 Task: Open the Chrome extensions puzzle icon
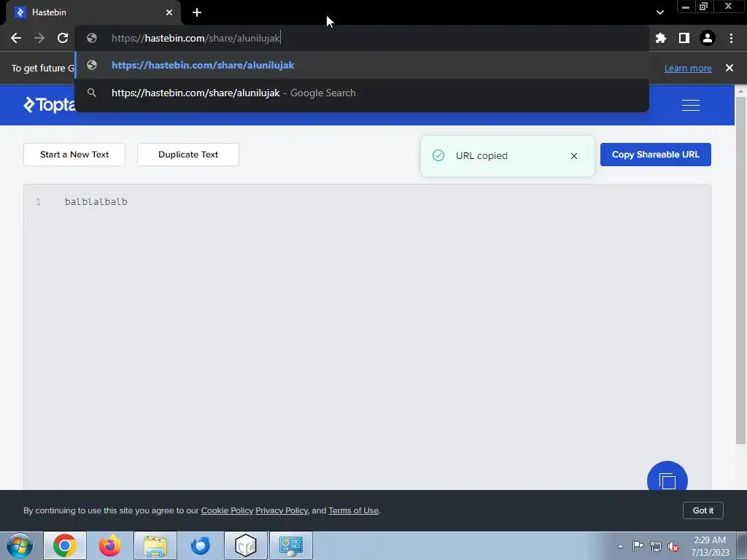coord(660,38)
